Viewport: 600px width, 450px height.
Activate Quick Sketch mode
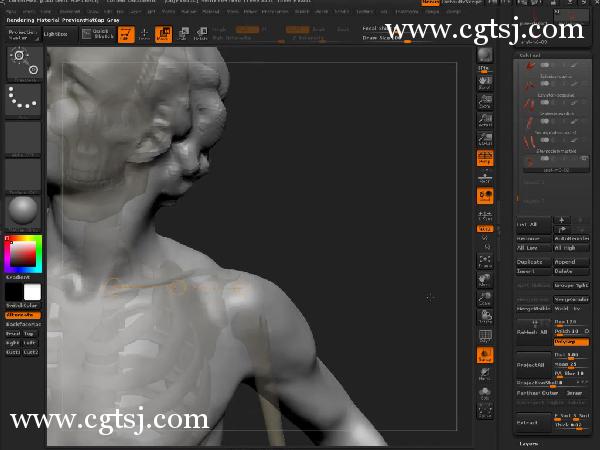tap(97, 34)
